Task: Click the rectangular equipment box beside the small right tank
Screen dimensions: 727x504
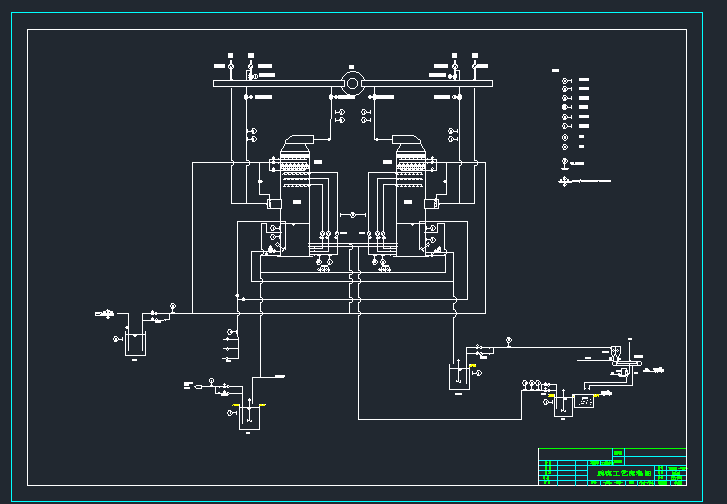Action: 584,401
